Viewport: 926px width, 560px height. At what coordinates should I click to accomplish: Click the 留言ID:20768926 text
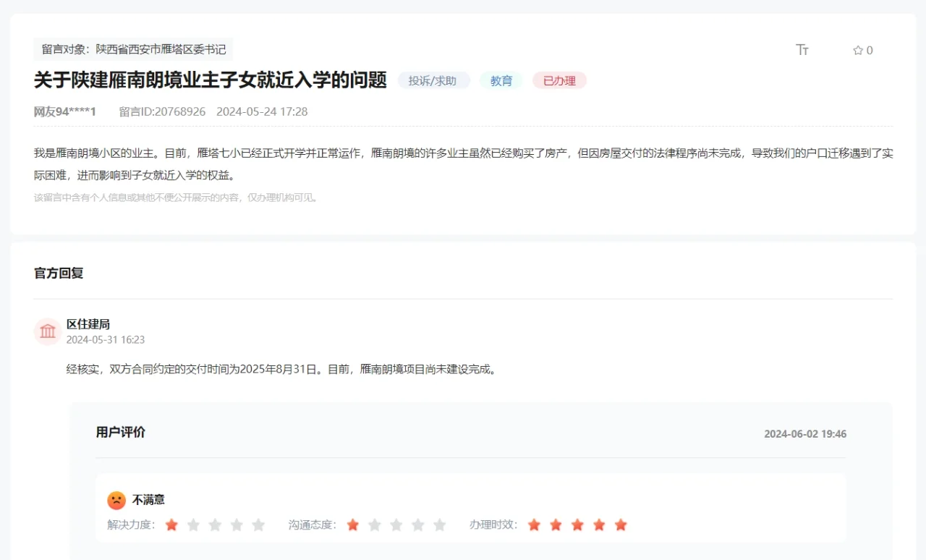pos(162,111)
